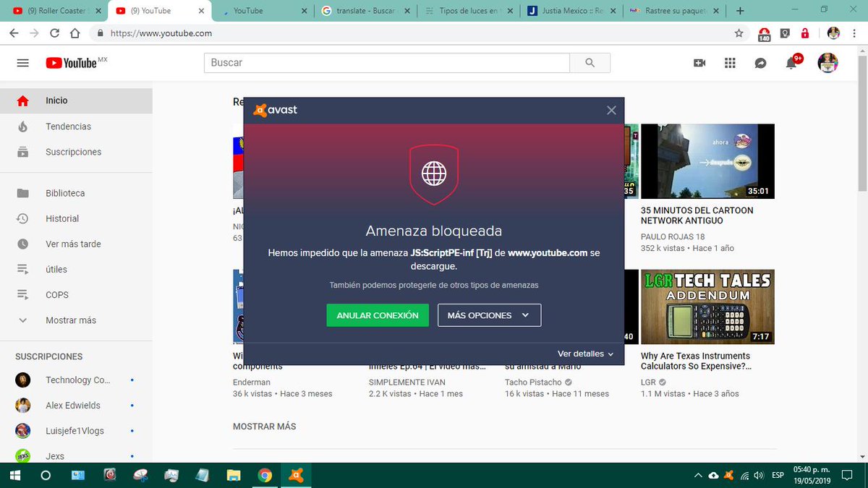Open the Avast taskbar icon
The height and width of the screenshot is (488, 868).
pos(297,475)
